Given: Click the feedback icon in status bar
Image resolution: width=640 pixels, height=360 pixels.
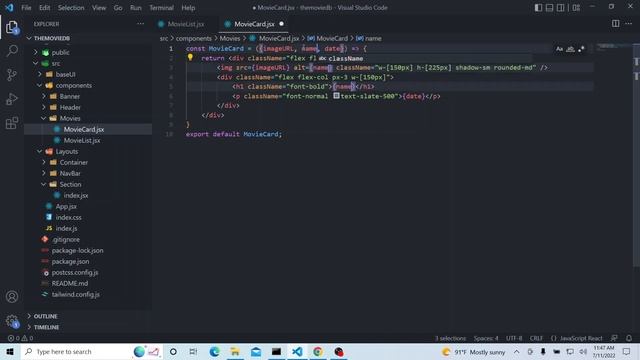Looking at the screenshot, I should pyautogui.click(x=614, y=338).
